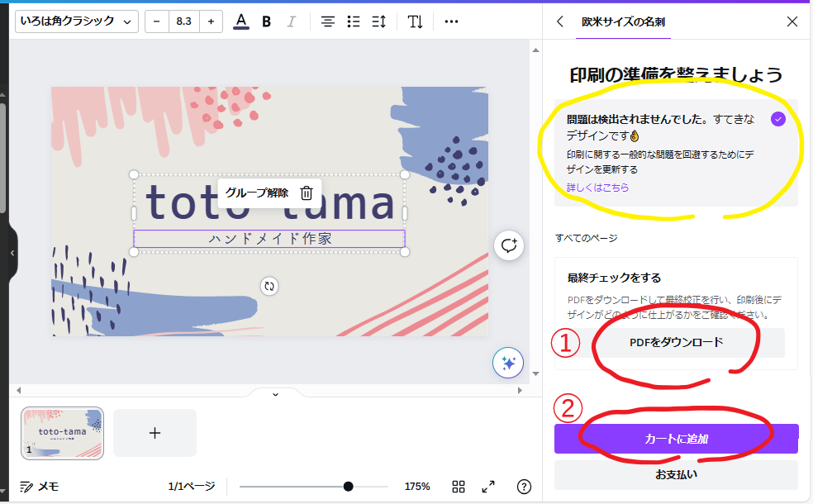The width and height of the screenshot is (813, 504).
Task: Toggle bold formatting
Action: [x=266, y=21]
